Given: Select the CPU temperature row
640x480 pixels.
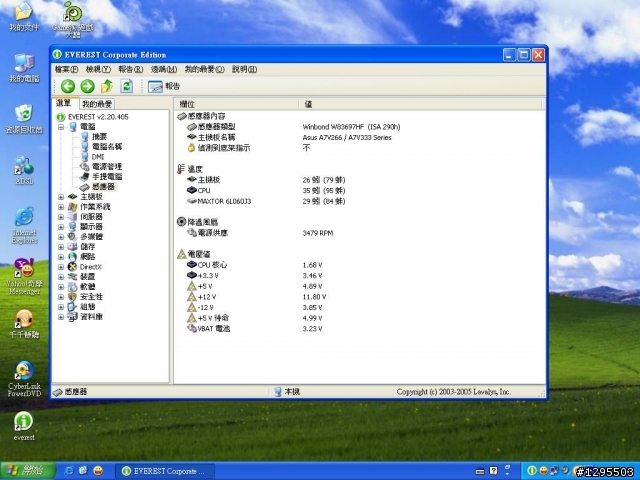Looking at the screenshot, I should [360, 191].
